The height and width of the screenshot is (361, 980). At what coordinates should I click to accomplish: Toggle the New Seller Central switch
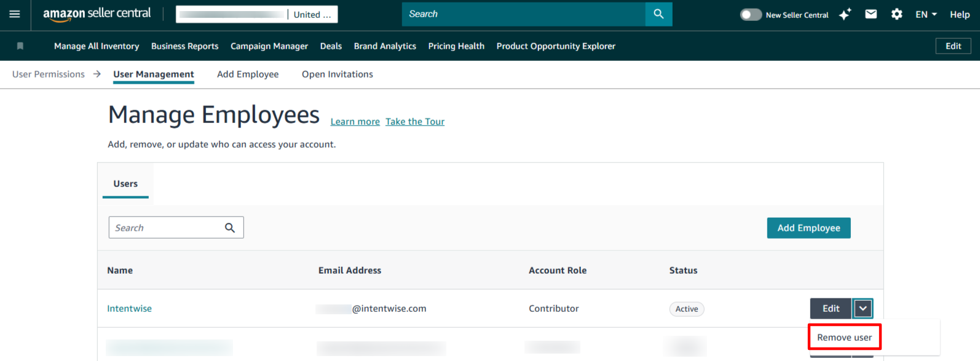coord(751,15)
